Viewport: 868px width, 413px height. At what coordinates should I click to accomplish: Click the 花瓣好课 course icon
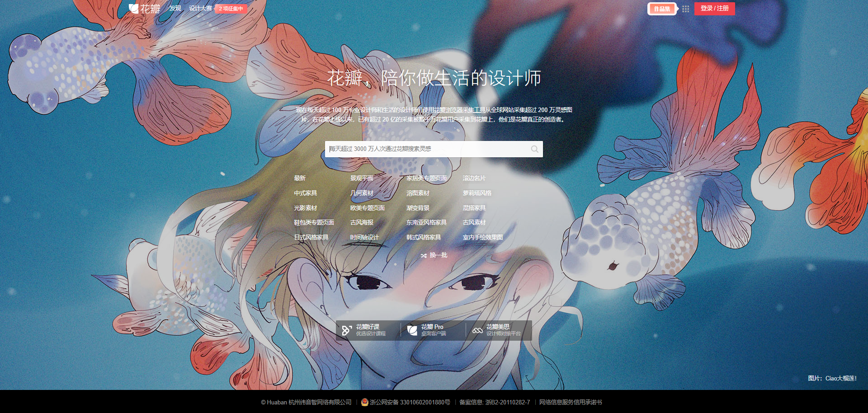tap(347, 330)
